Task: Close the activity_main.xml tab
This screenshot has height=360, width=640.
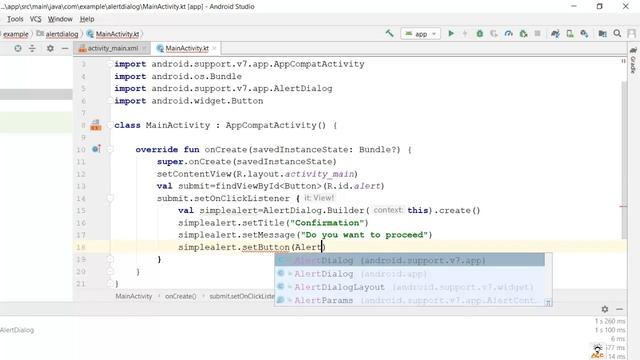Action: click(x=144, y=49)
